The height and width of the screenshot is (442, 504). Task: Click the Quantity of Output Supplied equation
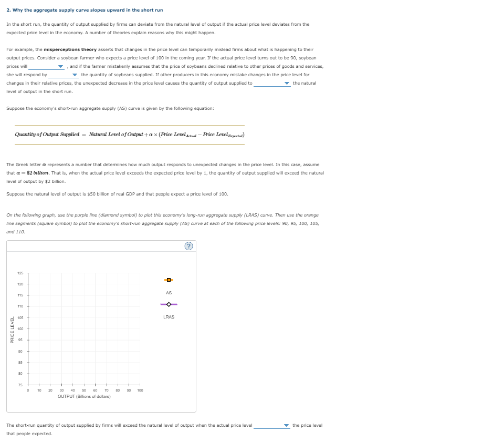131,136
